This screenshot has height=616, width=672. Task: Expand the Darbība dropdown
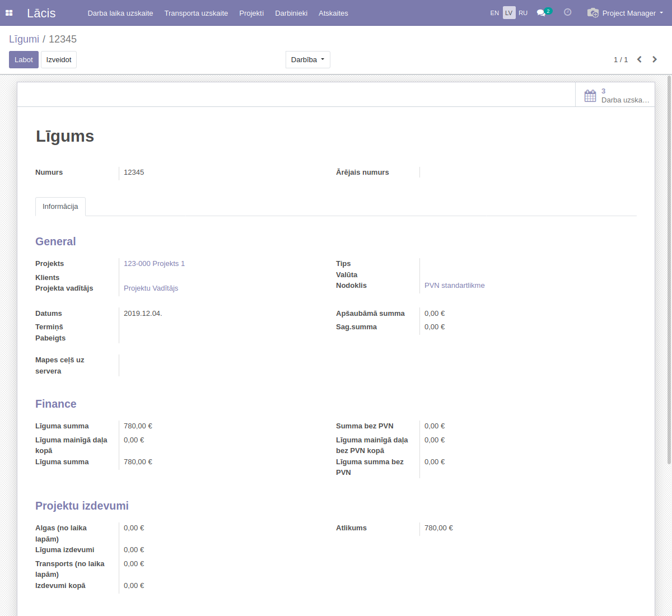[x=307, y=60]
